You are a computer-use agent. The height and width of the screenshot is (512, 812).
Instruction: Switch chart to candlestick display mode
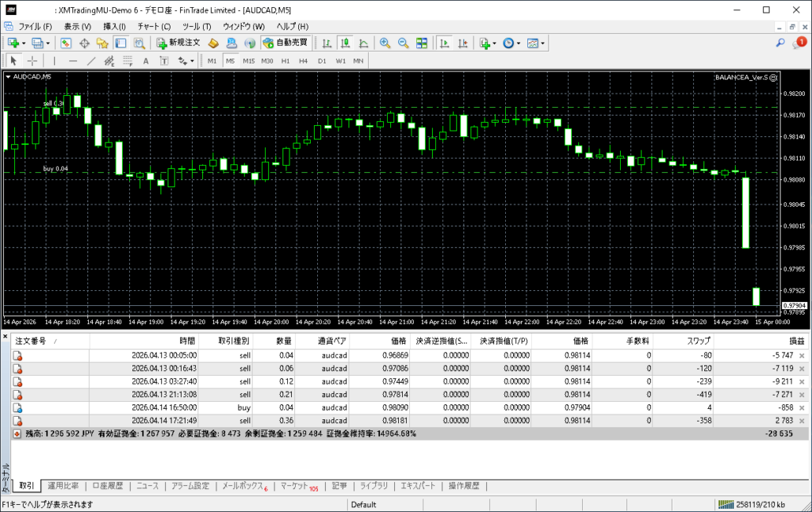[x=345, y=43]
